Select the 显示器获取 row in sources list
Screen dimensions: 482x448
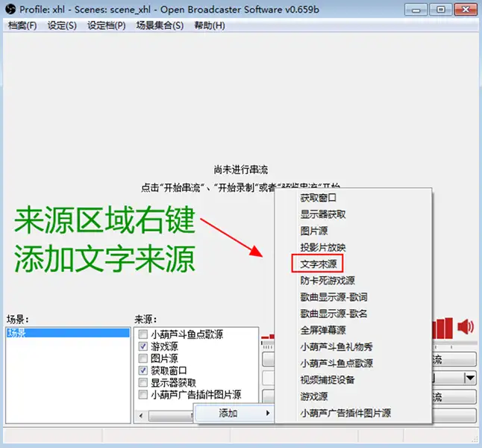tap(173, 383)
